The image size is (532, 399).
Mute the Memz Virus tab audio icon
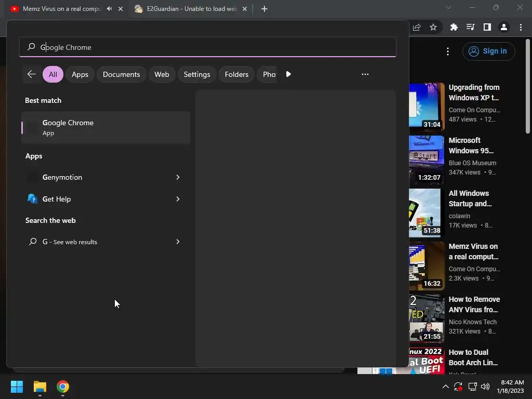(109, 9)
